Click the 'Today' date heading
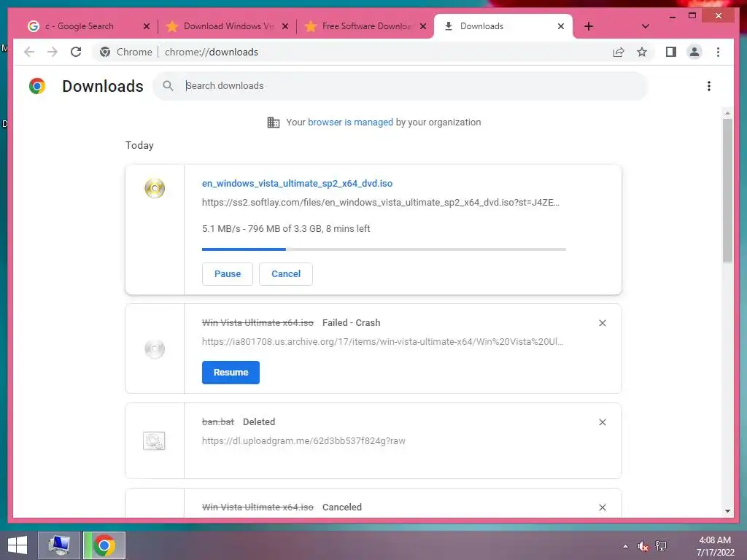Viewport: 747px width, 560px height. point(139,145)
